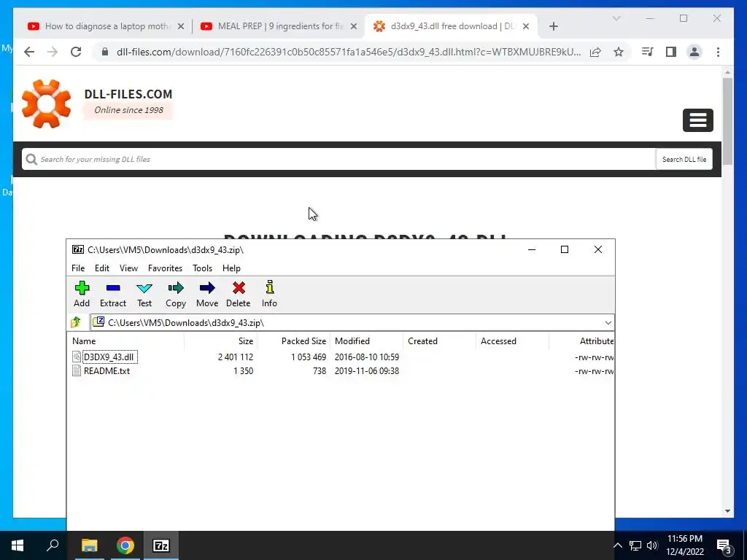Open the View menu in 7-Zip
This screenshot has width=747, height=560.
click(x=128, y=268)
